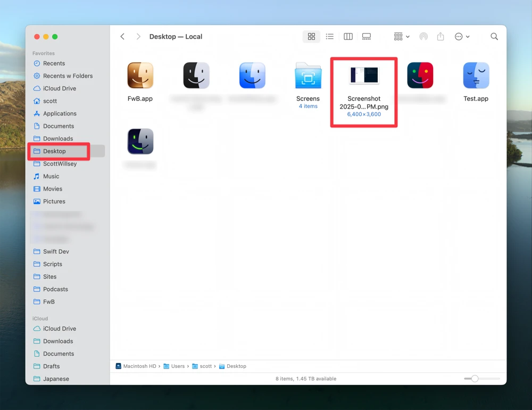Select the AirDrop sidebar entry
The width and height of the screenshot is (532, 410).
pyautogui.click(x=423, y=36)
